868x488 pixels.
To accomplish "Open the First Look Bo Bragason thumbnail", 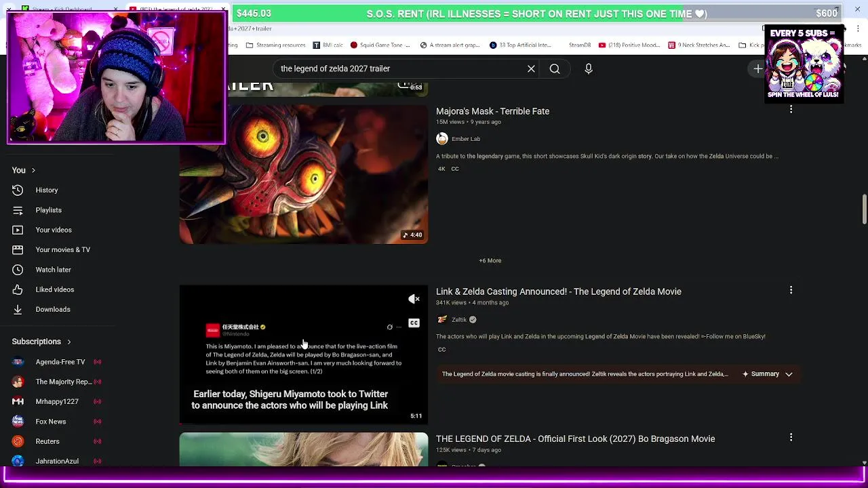I will click(303, 449).
